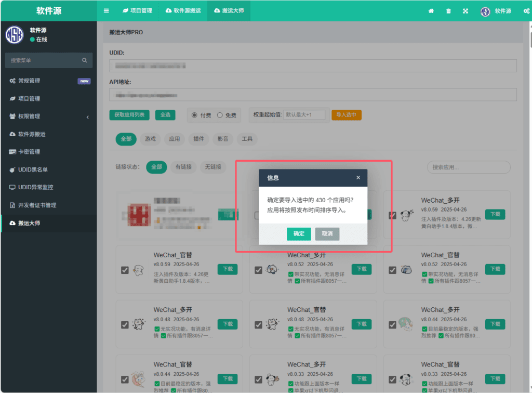This screenshot has height=393, width=532.
Task: Click the 搜索应用 search field
Action: click(x=469, y=167)
